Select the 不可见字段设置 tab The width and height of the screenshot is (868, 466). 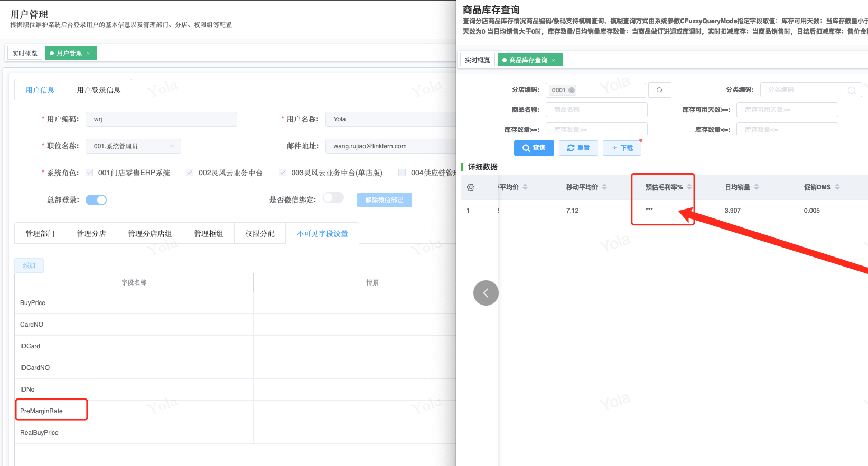click(322, 234)
